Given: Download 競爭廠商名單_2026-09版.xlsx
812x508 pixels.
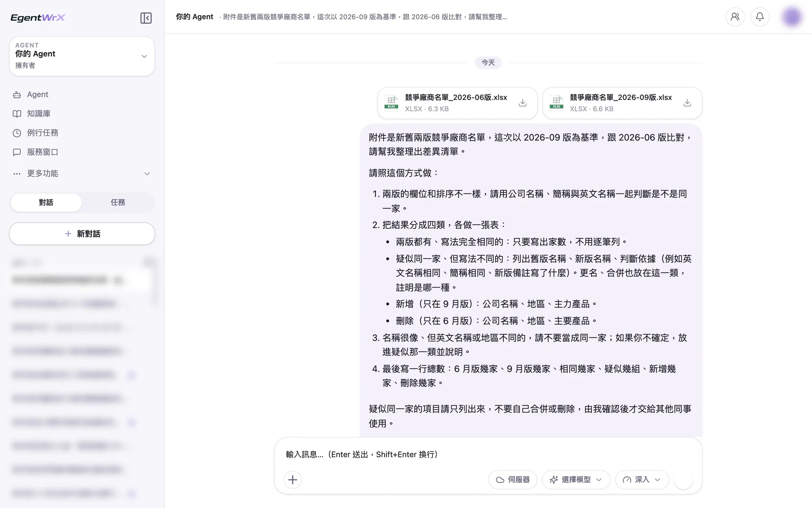Looking at the screenshot, I should click(687, 103).
